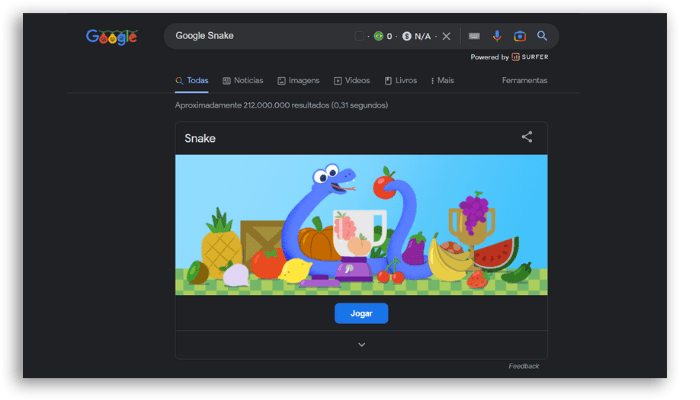Tick the Surfer checkbox in search bar
This screenshot has width=700, height=400.
[359, 36]
